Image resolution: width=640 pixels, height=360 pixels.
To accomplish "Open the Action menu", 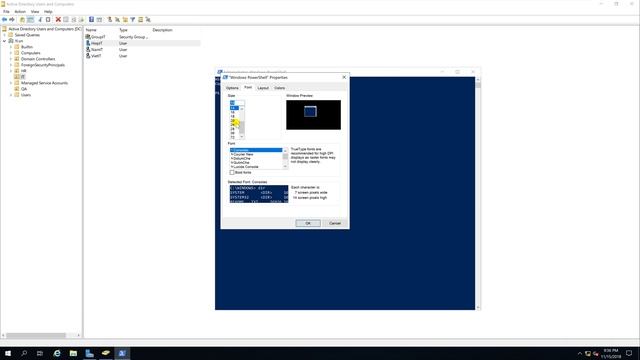I will click(20, 11).
